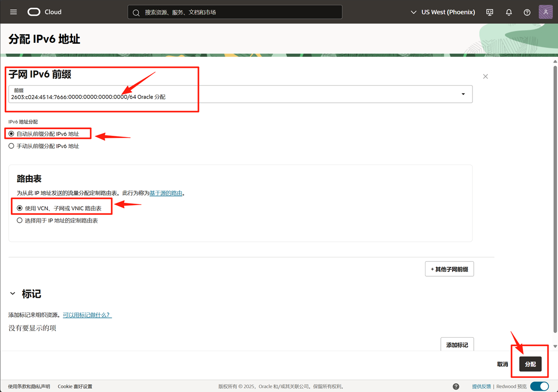This screenshot has height=392, width=558.
Task: Choose custom route table for IP address
Action: [x=20, y=220]
